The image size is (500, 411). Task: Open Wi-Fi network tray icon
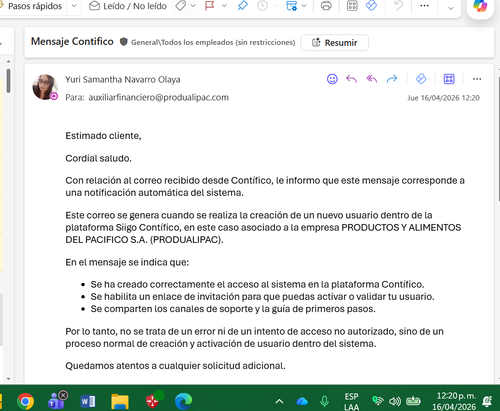click(x=378, y=401)
